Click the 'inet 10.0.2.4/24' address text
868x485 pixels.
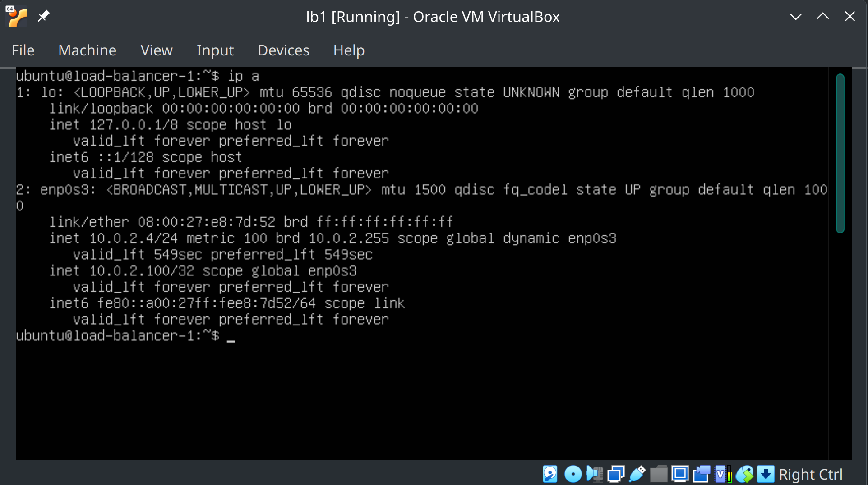click(x=114, y=238)
